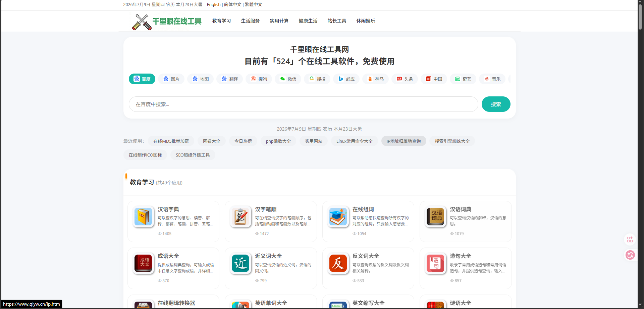The height and width of the screenshot is (309, 644).
Task: Open the 在线翻译转换器 title link
Action: click(x=176, y=303)
